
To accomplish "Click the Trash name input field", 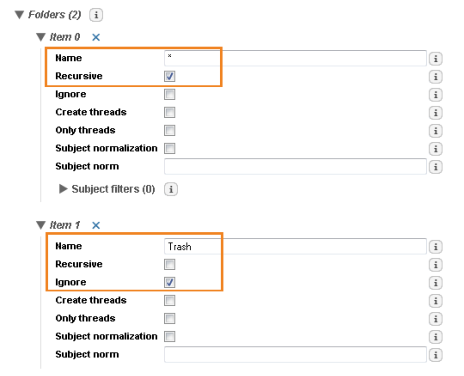I will [295, 246].
